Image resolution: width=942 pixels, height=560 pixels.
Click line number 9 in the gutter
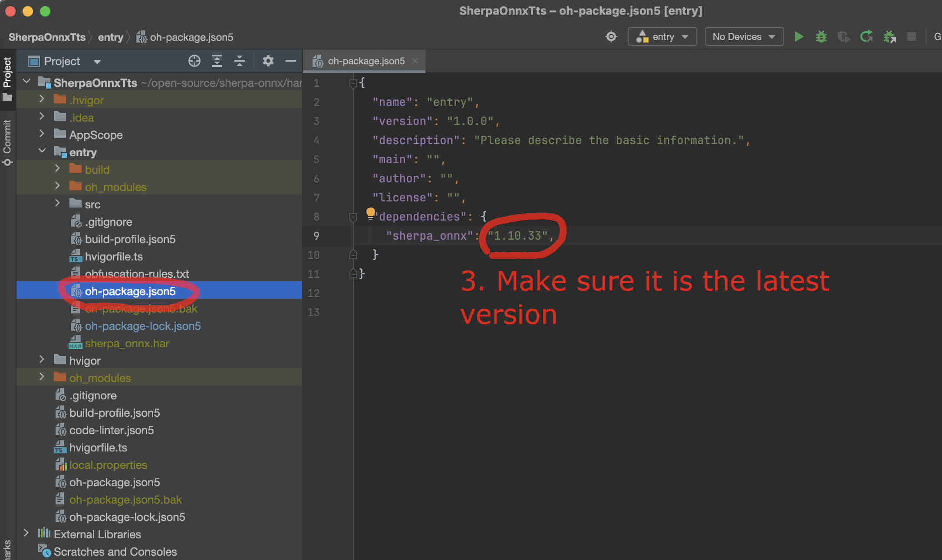point(316,236)
